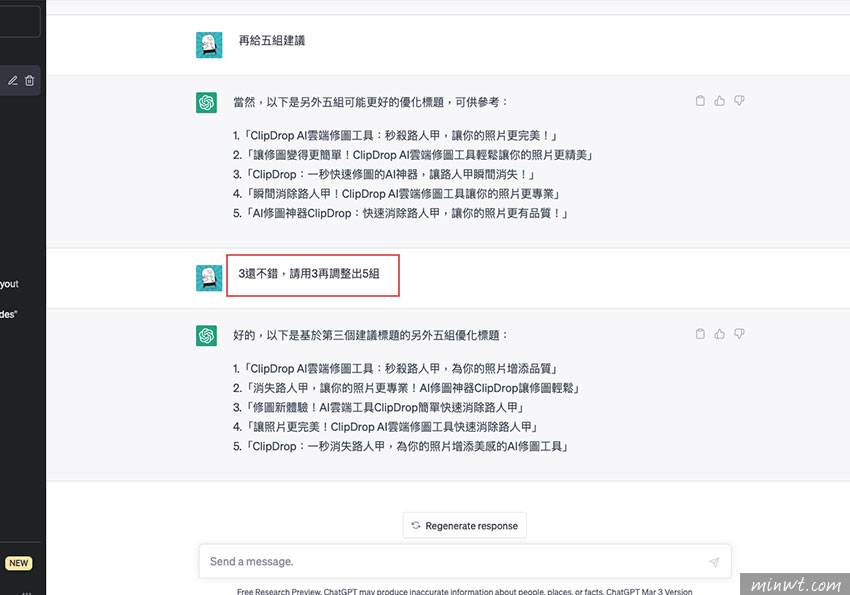Copy the second ChatGPT response to clipboard
This screenshot has width=850, height=595.
(x=700, y=334)
